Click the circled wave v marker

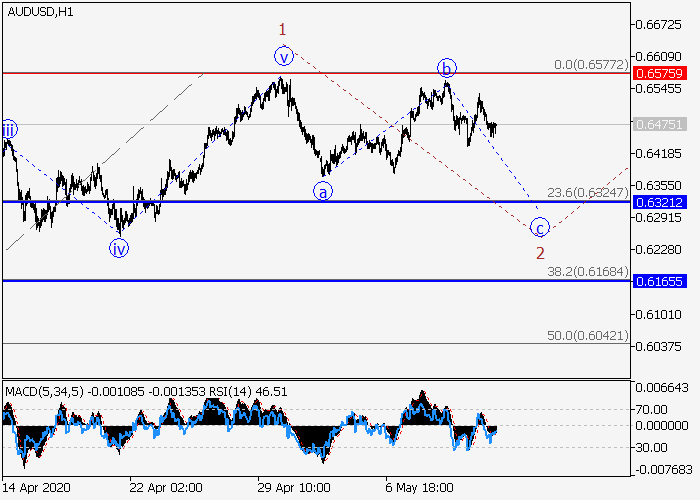(x=285, y=56)
